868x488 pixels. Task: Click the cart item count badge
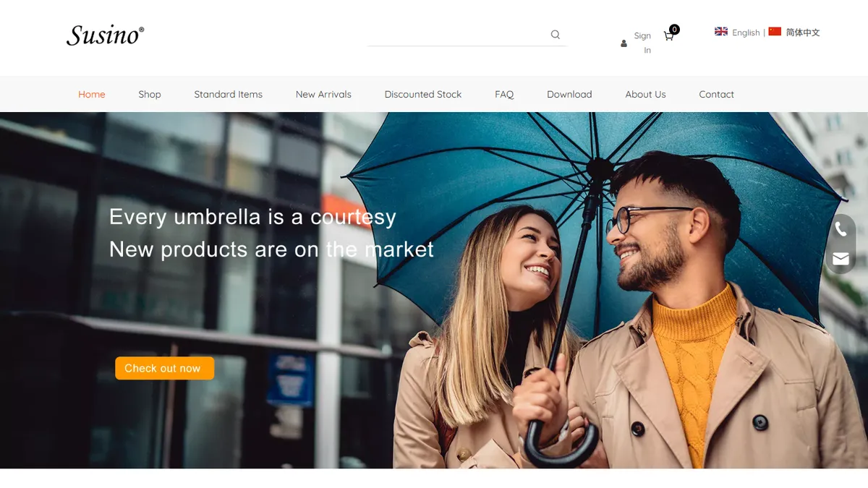674,30
